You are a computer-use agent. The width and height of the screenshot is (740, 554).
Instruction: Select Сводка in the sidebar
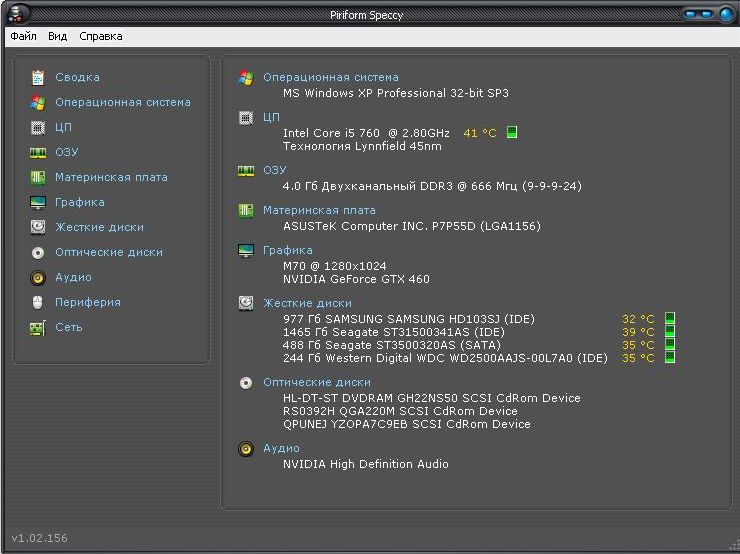tap(77, 77)
